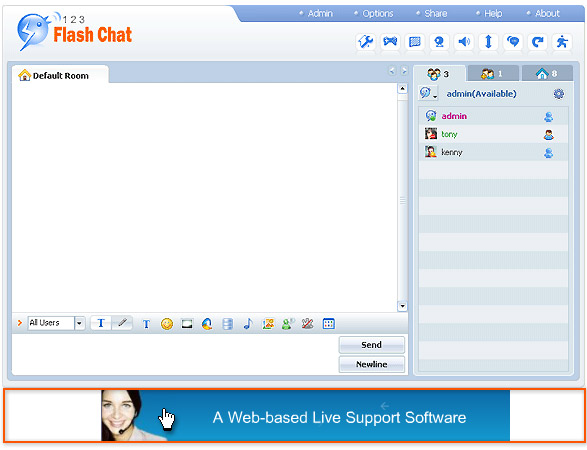Click tony's profile icon in user list
Viewport: 587px width, 450px height.
tap(549, 135)
